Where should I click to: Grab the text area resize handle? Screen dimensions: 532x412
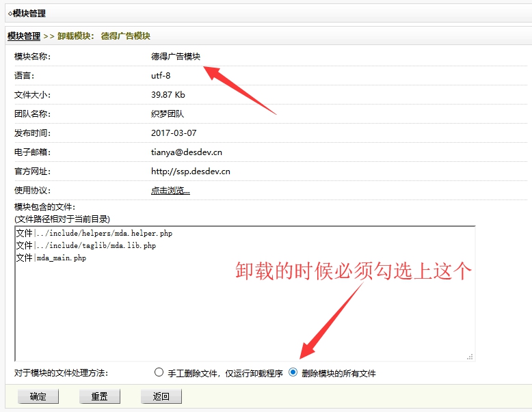[470, 356]
